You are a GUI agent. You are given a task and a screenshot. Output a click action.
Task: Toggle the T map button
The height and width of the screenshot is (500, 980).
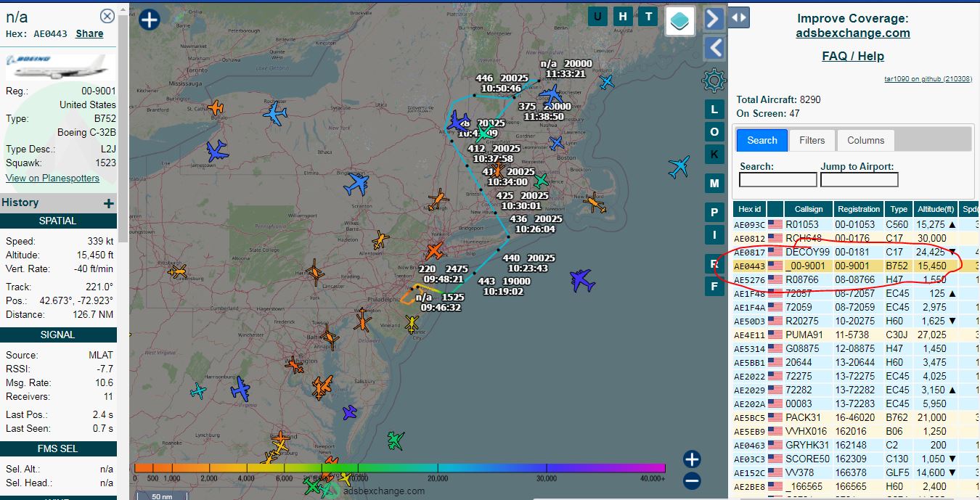click(x=648, y=17)
